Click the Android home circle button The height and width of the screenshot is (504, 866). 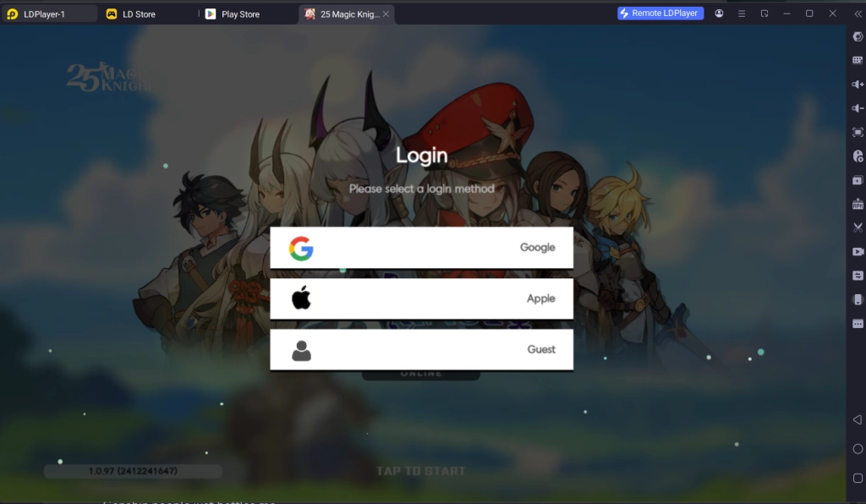click(858, 449)
